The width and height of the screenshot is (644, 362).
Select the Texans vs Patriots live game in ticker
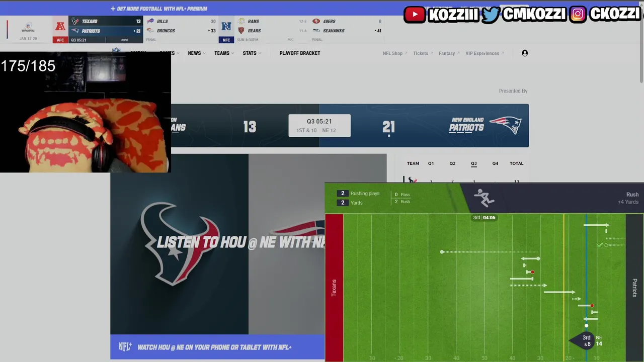click(106, 29)
